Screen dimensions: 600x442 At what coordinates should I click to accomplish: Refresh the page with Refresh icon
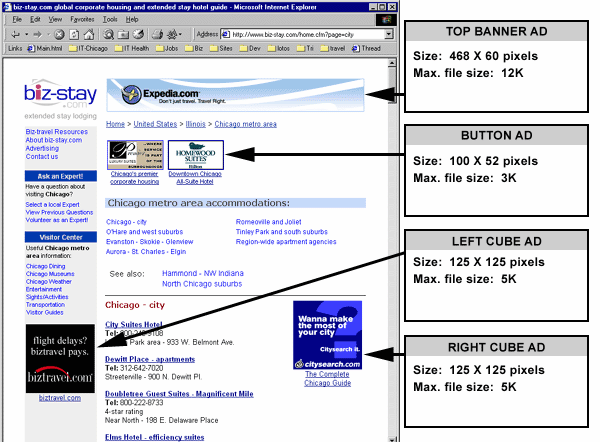tap(74, 35)
